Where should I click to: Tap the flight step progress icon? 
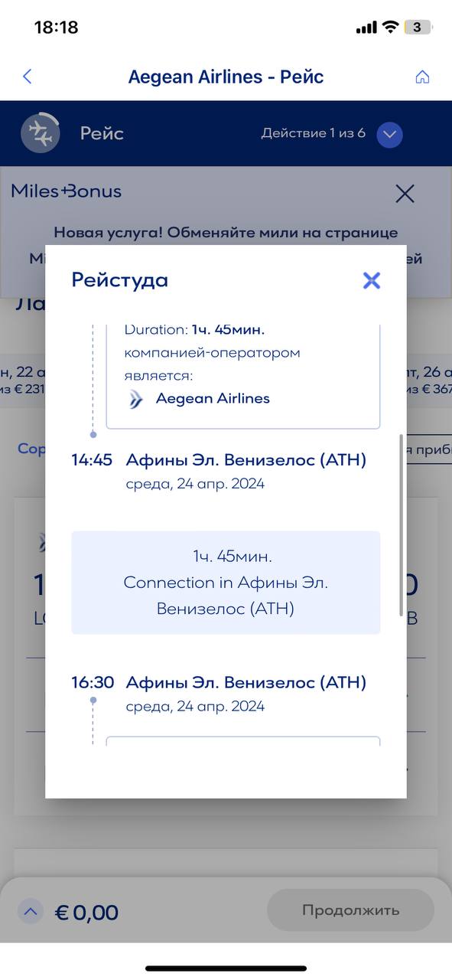click(40, 133)
